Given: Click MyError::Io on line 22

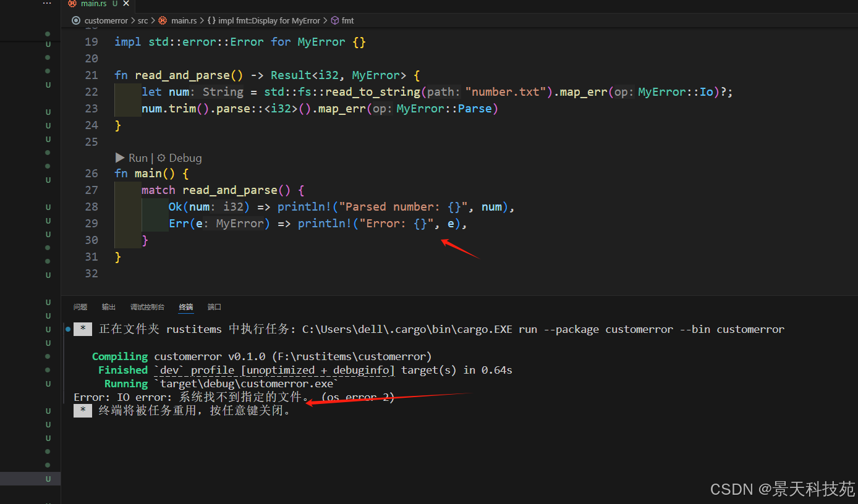Looking at the screenshot, I should (x=675, y=92).
